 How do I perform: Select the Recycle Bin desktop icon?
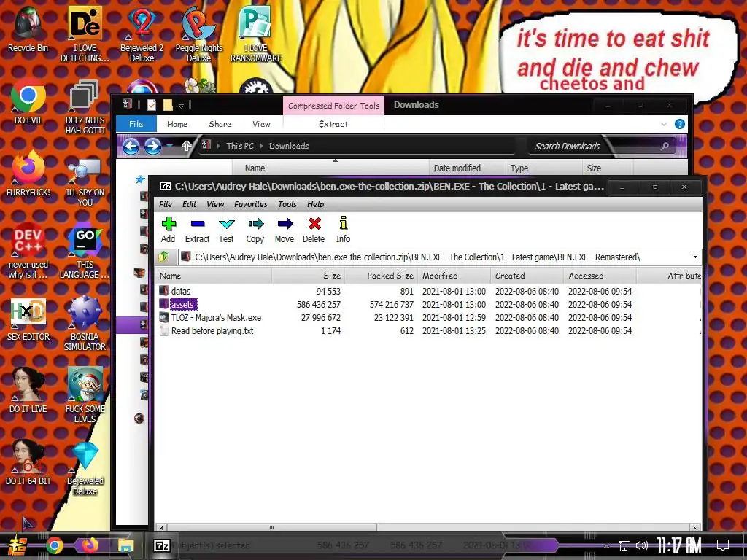[x=28, y=29]
